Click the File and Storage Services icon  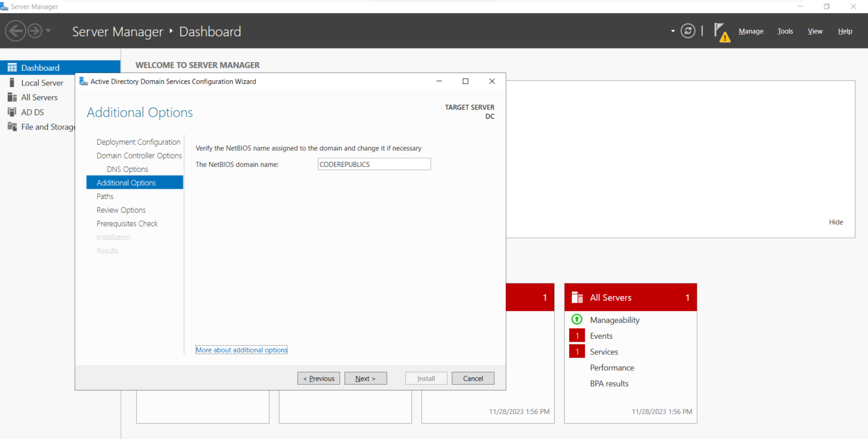(12, 126)
